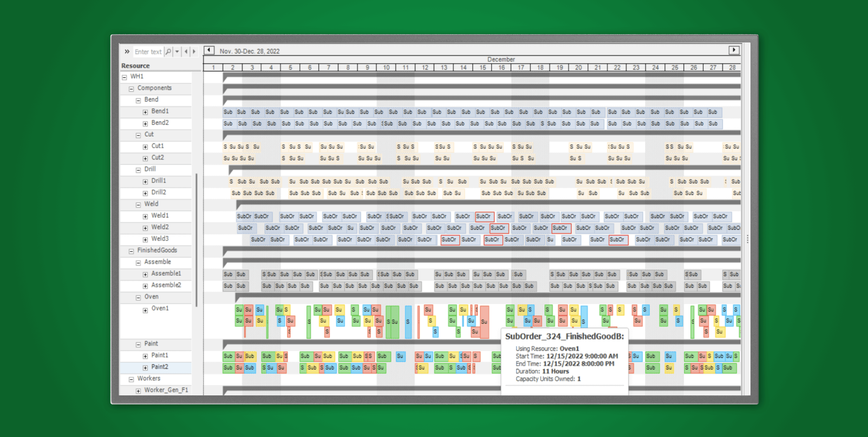Click the Nov. 30-Dec. 28, 2022 date range
This screenshot has width=868, height=437.
249,51
